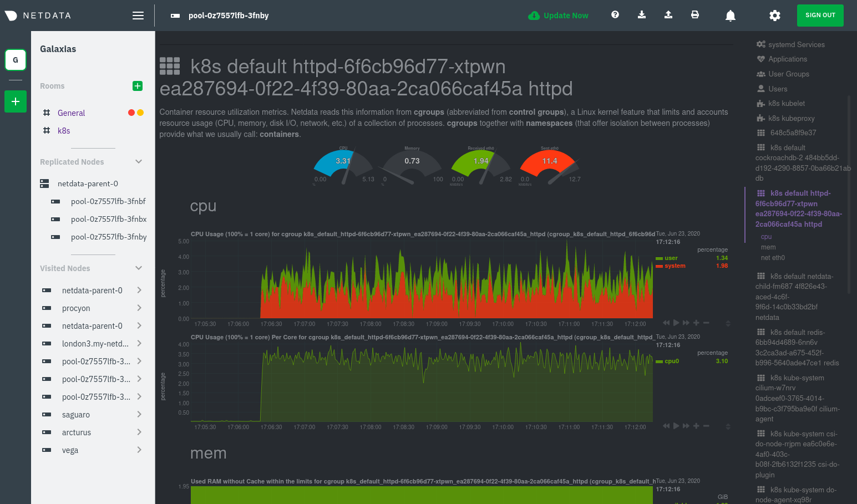
Task: Select pool-0z7557lfb-3fnbf replicated node
Action: tap(108, 201)
